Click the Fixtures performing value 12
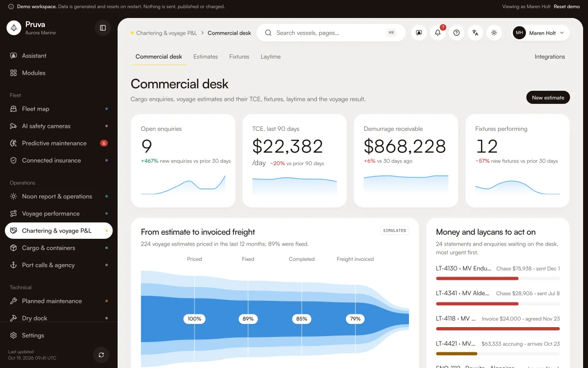Screen dimensions: 588x368 click(487, 146)
